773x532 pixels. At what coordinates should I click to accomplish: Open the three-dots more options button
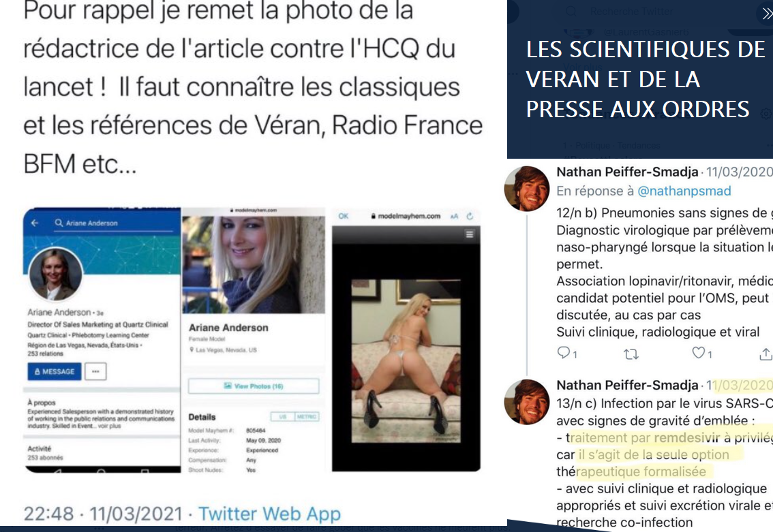[x=95, y=371]
